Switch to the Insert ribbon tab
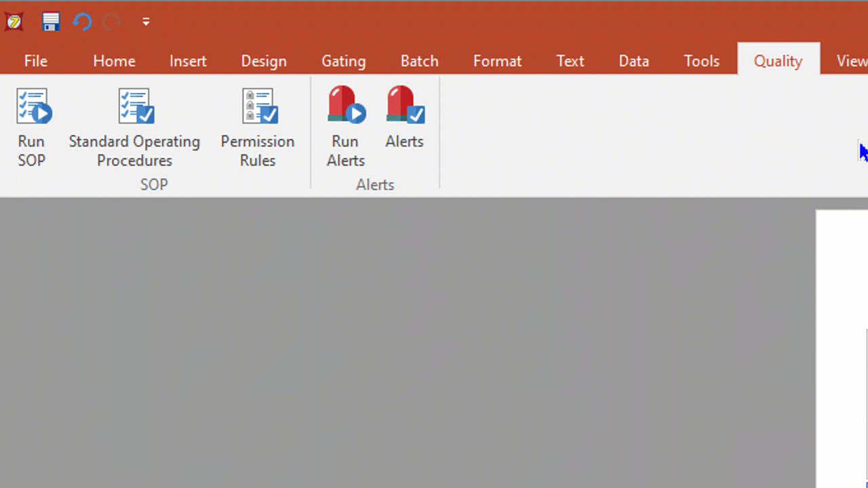 188,61
